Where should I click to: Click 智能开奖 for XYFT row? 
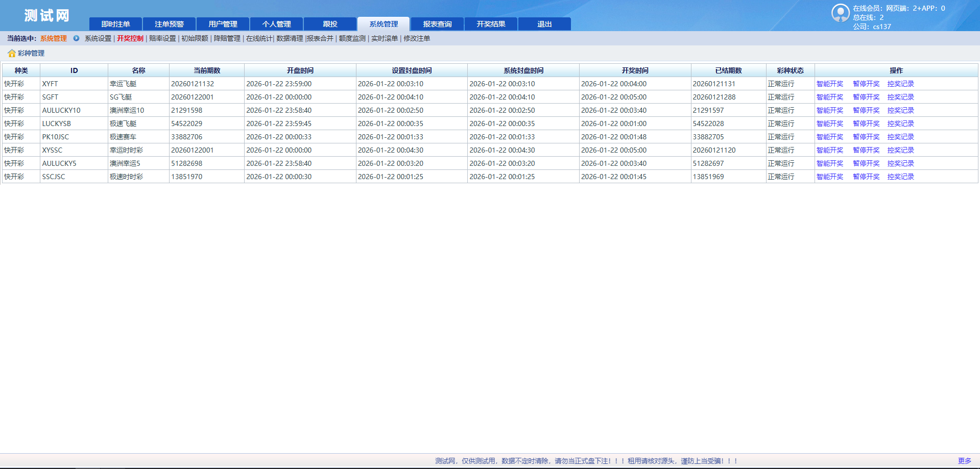[x=830, y=84]
